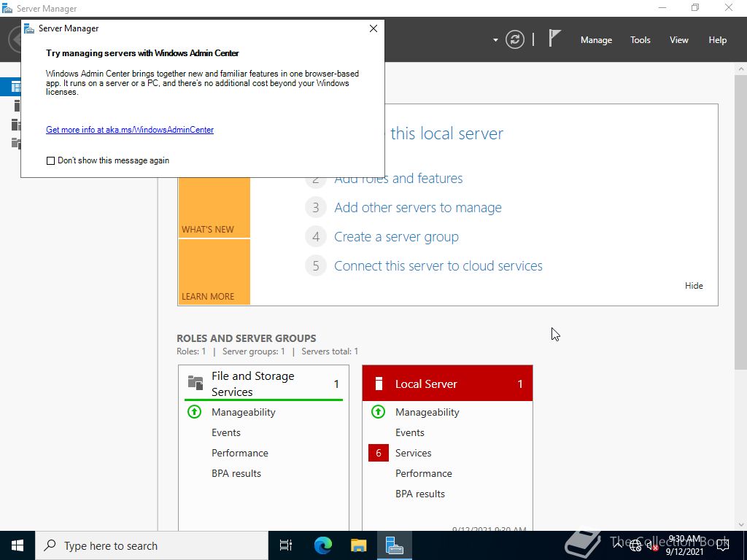Click the Refresh icon in Server Manager header
This screenshot has width=747, height=560.
(515, 39)
